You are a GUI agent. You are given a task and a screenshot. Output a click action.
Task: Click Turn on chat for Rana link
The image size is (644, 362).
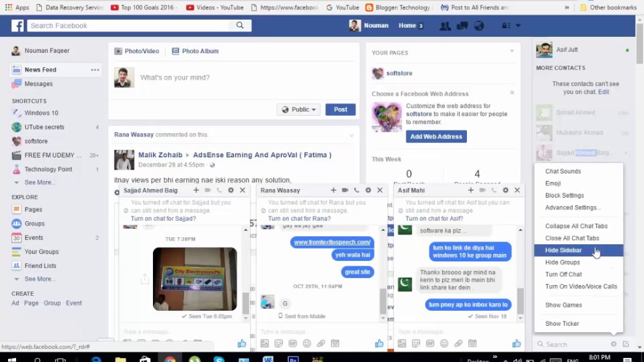point(299,219)
